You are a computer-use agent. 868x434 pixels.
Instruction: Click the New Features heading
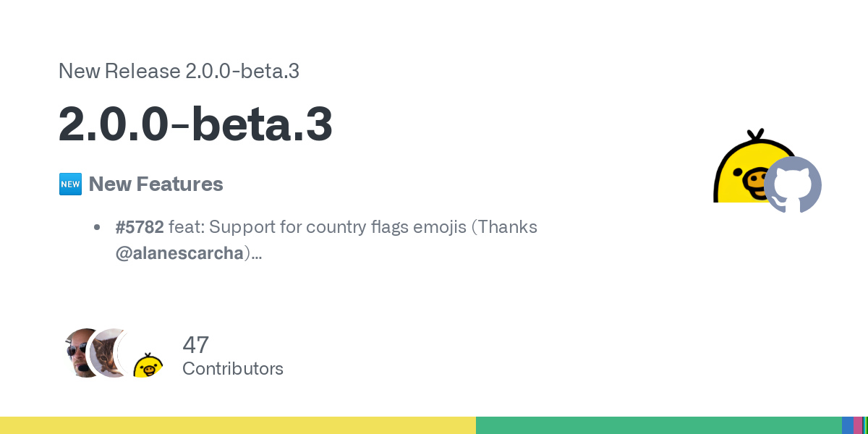click(x=156, y=184)
